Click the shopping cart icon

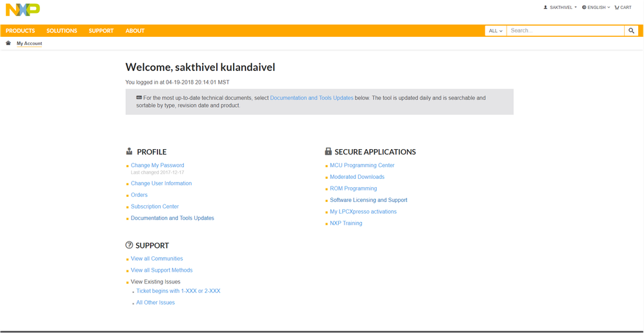click(x=616, y=7)
